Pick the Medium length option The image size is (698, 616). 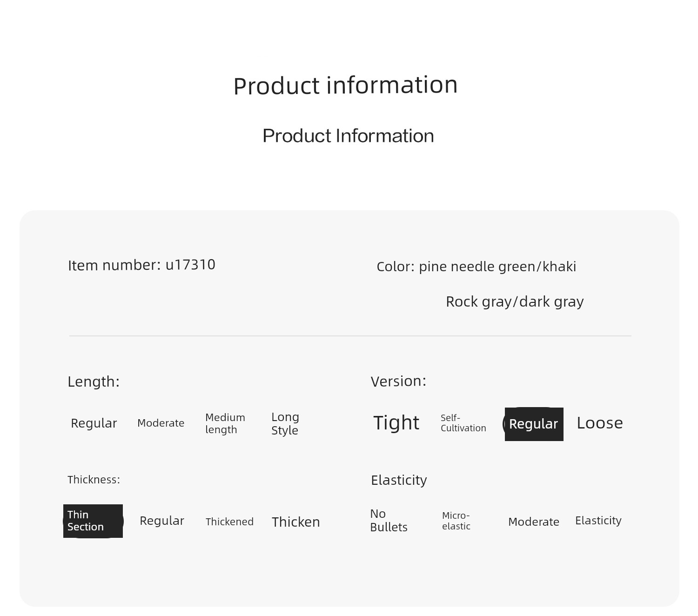pos(225,423)
